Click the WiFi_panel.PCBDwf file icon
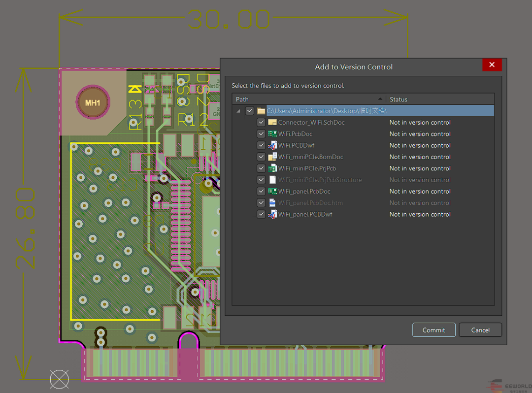 tap(272, 214)
